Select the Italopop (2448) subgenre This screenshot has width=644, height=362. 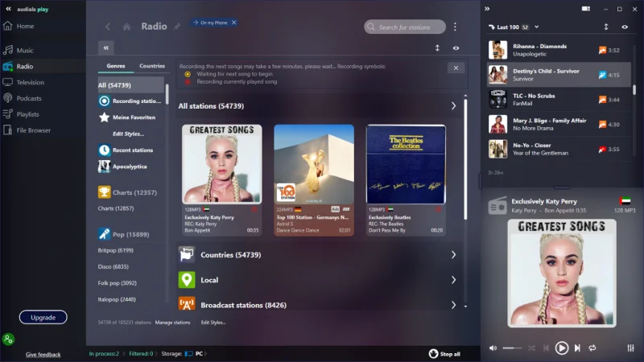117,299
